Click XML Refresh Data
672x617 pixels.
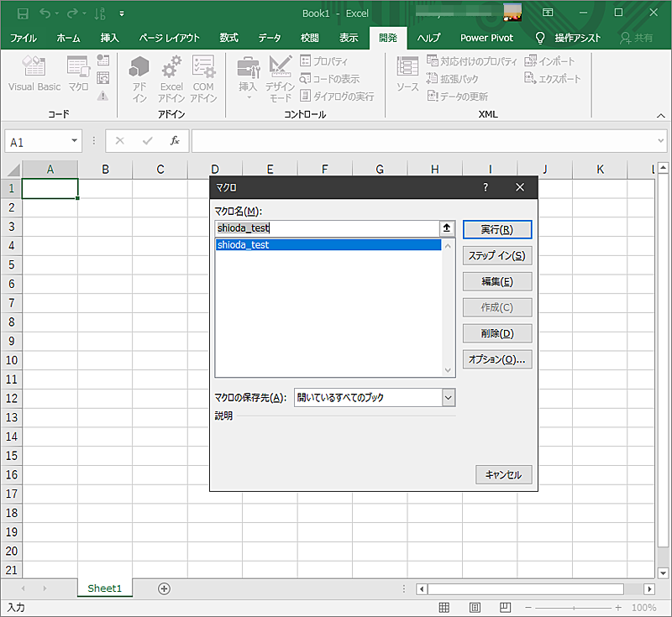tap(457, 96)
